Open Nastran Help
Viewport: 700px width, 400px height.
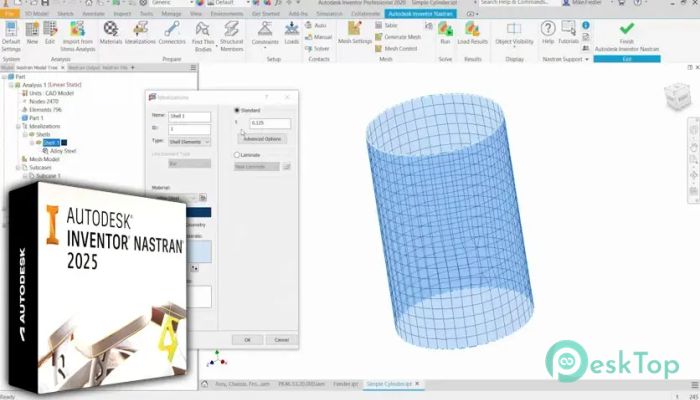548,33
